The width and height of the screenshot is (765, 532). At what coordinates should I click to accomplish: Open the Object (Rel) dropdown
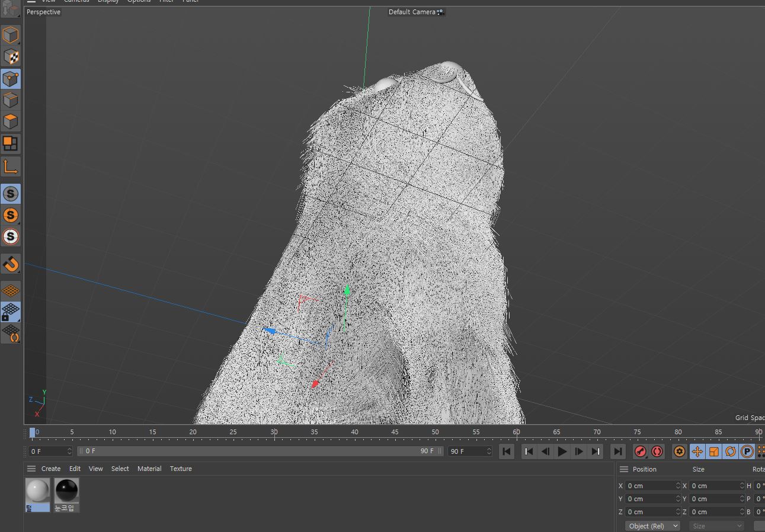(x=653, y=526)
